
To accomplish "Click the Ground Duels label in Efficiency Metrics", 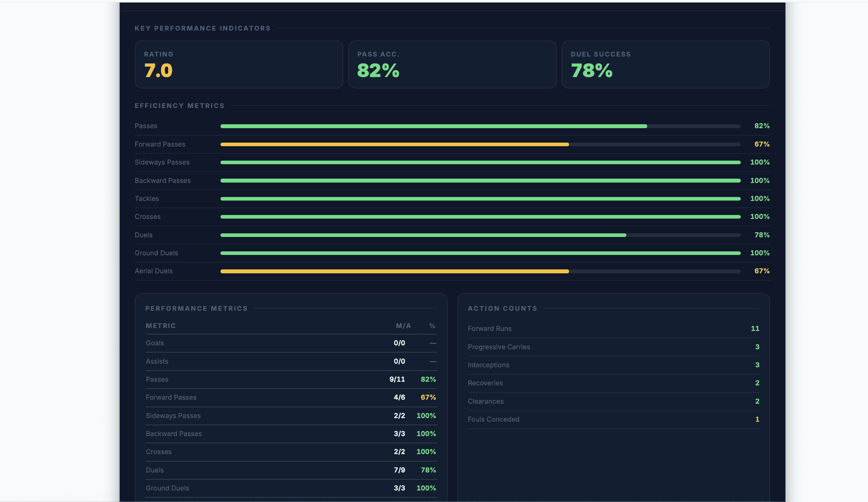I will coord(156,253).
